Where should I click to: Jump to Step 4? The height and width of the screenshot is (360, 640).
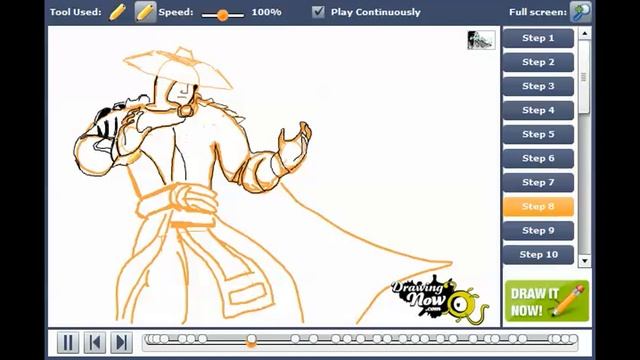538,110
